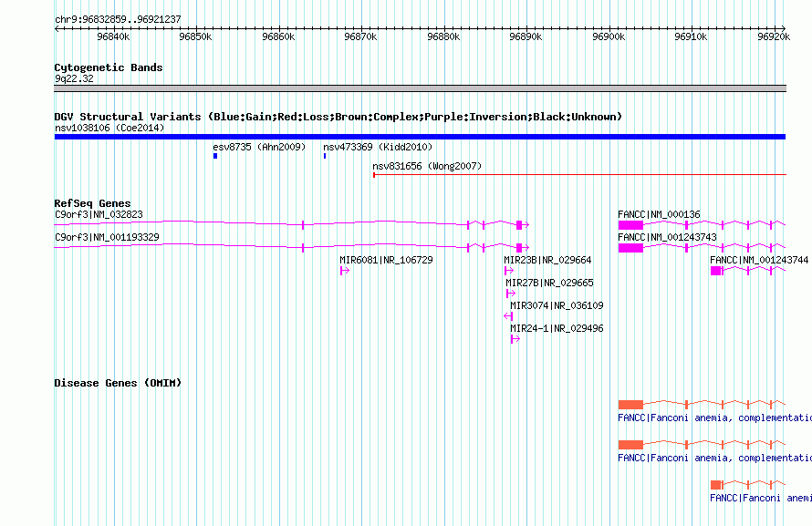
Task: Click the first exon of FANCC NM_001243744
Action: click(x=716, y=271)
